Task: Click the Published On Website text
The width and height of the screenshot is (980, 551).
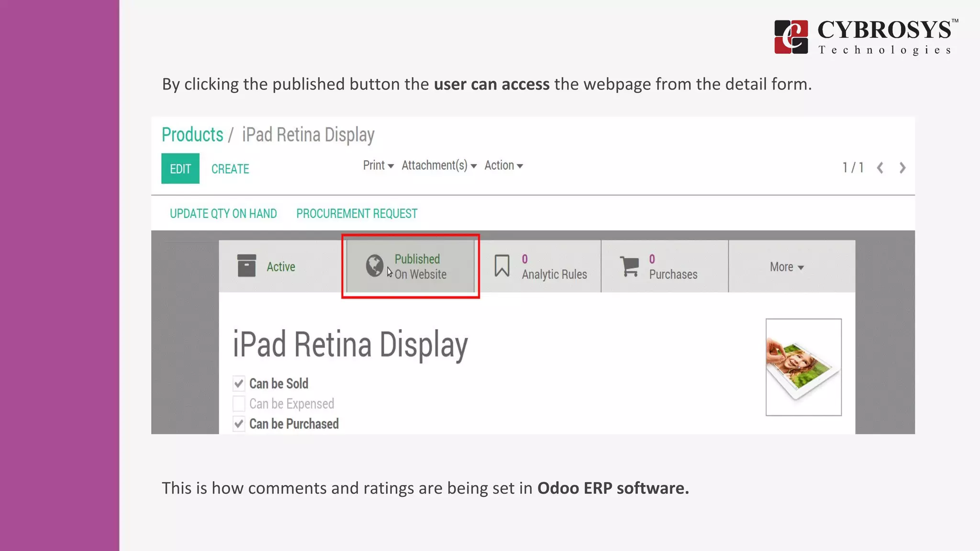Action: [420, 266]
